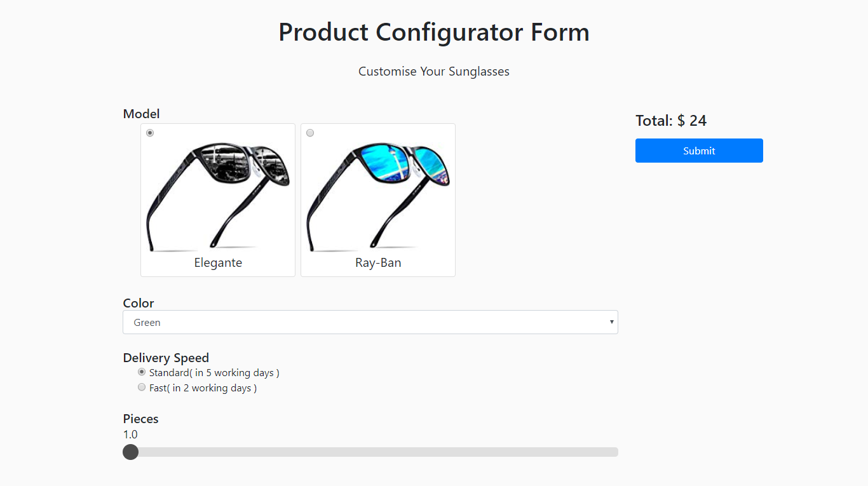Viewport: 868px width, 486px height.
Task: Select the Ray-Ban model radio button
Action: click(x=310, y=132)
